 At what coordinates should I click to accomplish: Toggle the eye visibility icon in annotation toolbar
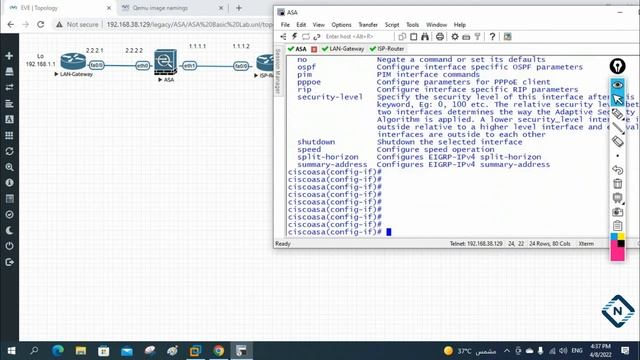coord(618,84)
